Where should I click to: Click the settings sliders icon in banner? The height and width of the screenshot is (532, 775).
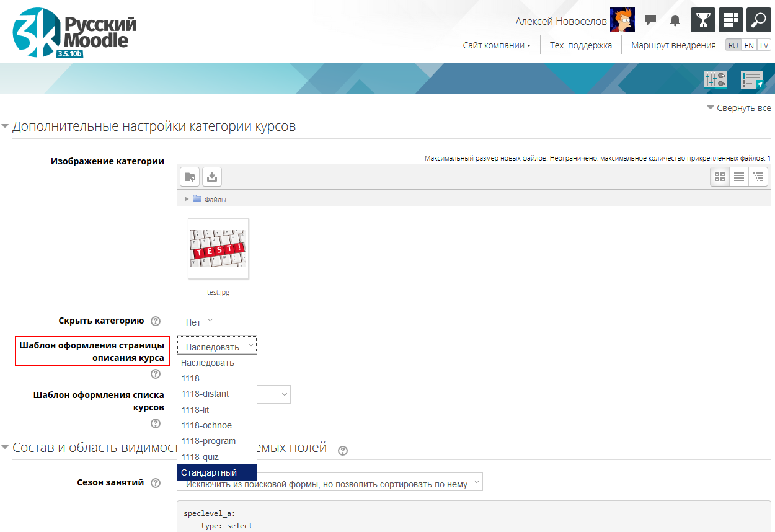pos(715,79)
